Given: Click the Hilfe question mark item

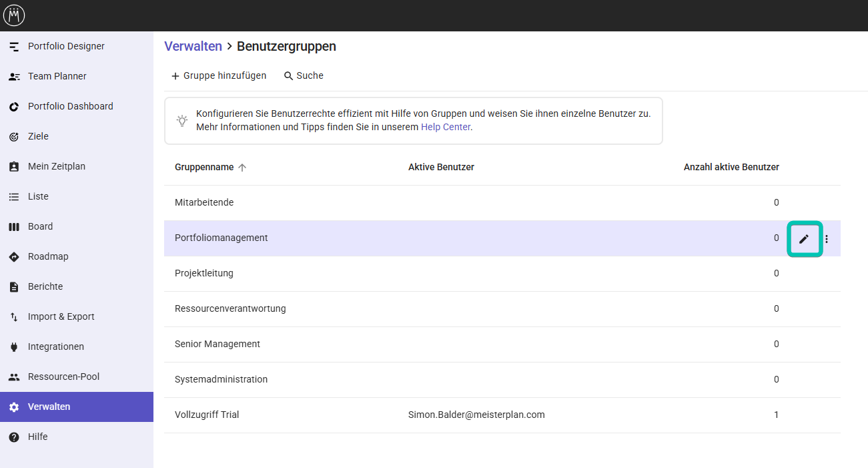Looking at the screenshot, I should click(x=14, y=437).
